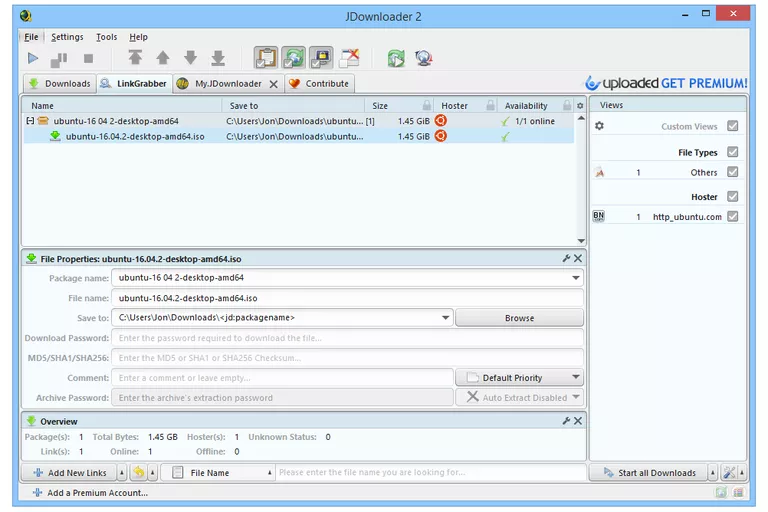Click the Add New Links button

click(70, 473)
